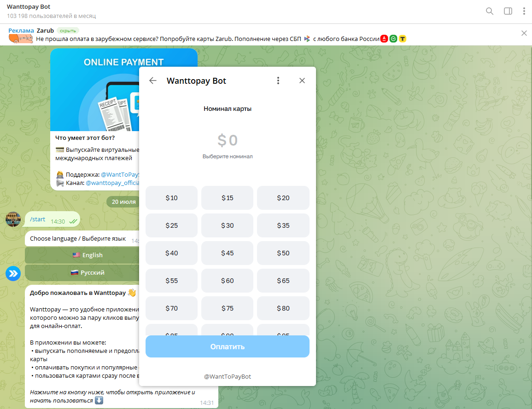Toggle the side panel icon in the header

pyautogui.click(x=508, y=11)
